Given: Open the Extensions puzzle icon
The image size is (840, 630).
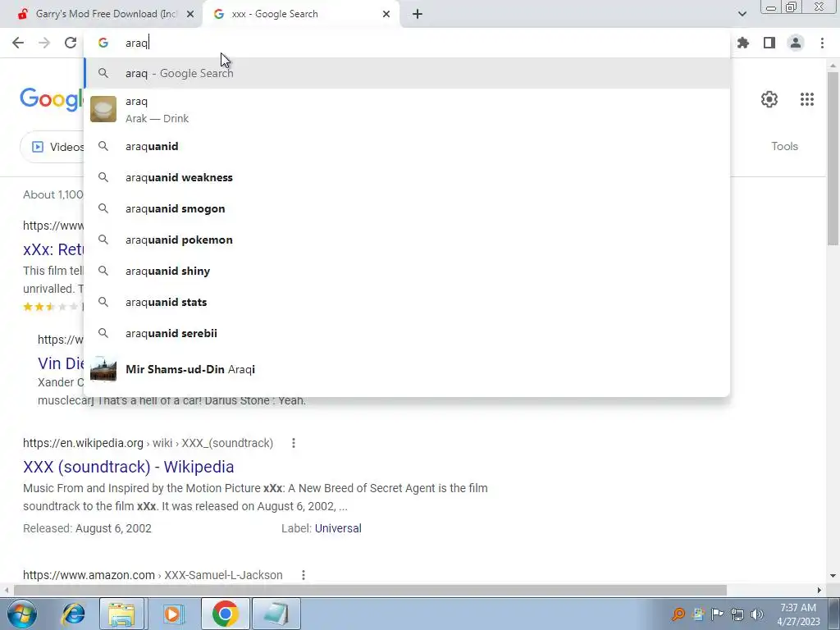Looking at the screenshot, I should (743, 43).
